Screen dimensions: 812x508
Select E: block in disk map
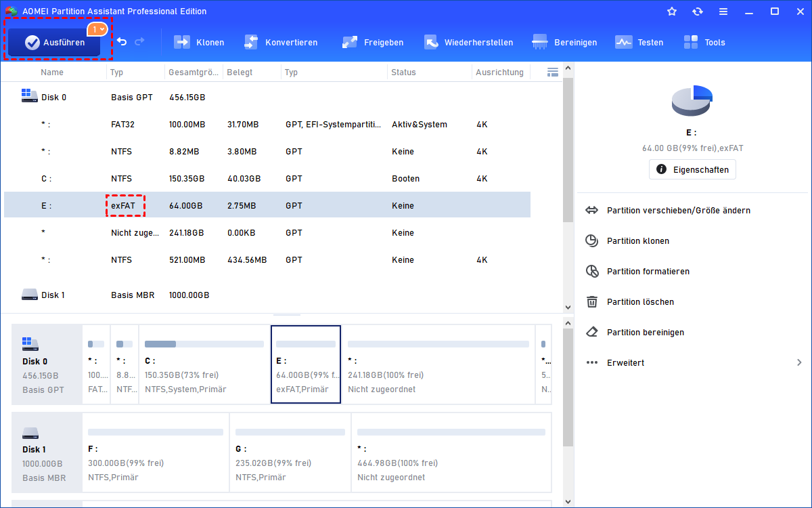pos(306,364)
